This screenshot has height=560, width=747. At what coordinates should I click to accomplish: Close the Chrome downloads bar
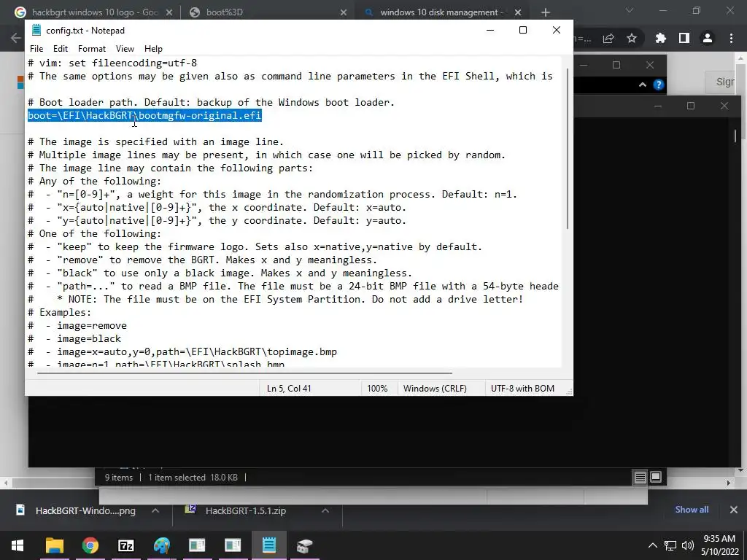tap(734, 510)
